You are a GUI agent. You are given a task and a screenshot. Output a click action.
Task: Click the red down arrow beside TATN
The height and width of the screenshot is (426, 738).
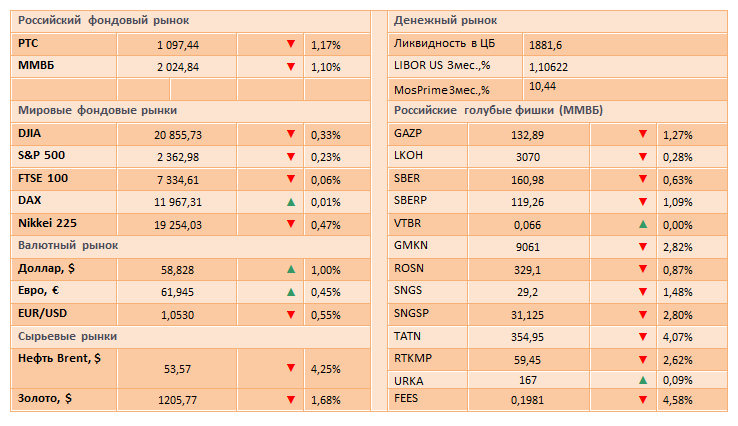coord(643,337)
